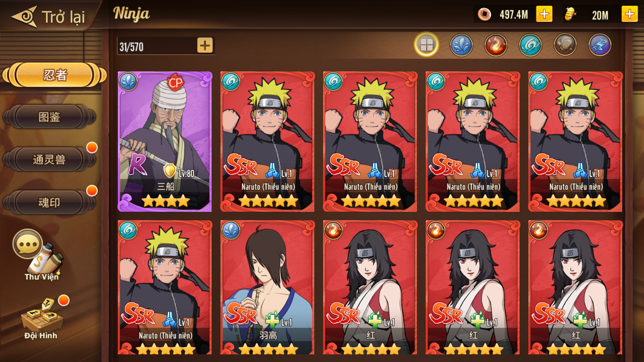Switch to the 图鉴 tab
This screenshot has height=362, width=644.
click(x=49, y=117)
